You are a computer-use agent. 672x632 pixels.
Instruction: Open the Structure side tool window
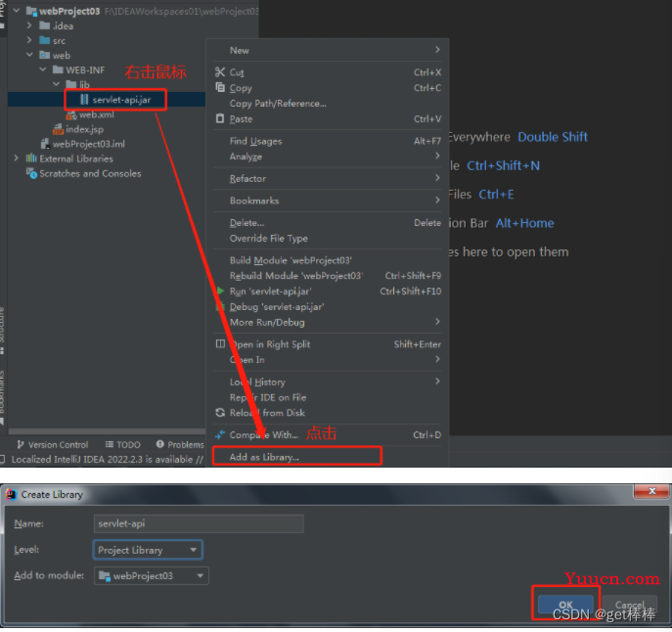coord(3,330)
